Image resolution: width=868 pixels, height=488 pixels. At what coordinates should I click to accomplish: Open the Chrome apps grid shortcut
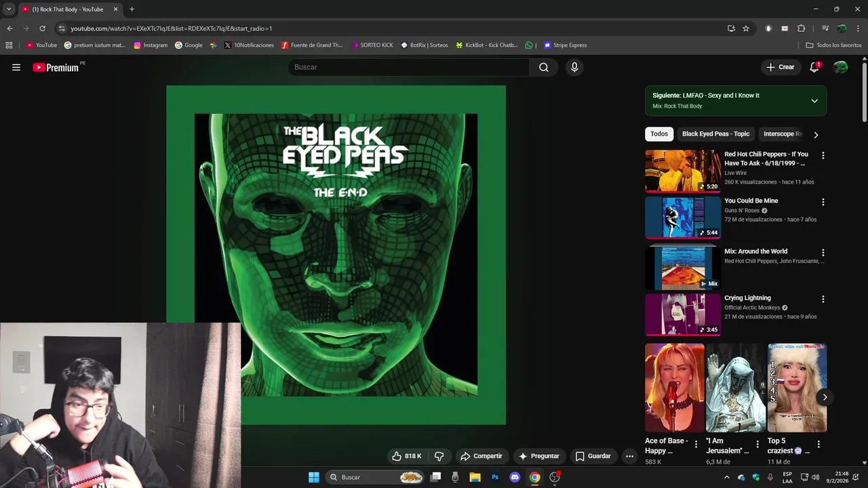(x=9, y=45)
